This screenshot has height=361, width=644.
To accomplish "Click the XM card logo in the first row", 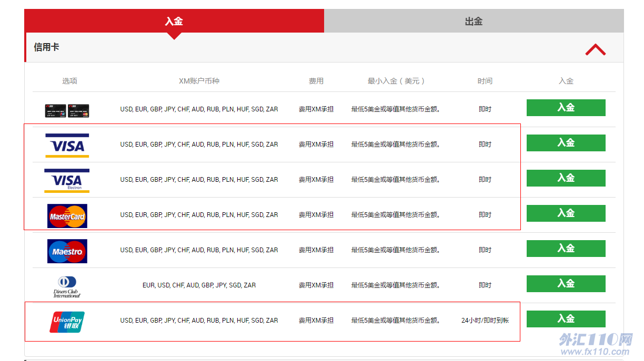I will [x=67, y=110].
